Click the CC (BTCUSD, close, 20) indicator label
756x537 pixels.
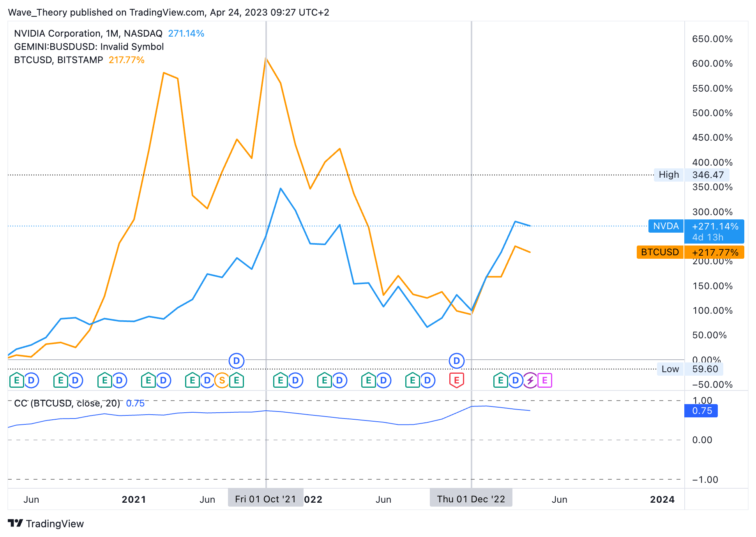tap(67, 403)
